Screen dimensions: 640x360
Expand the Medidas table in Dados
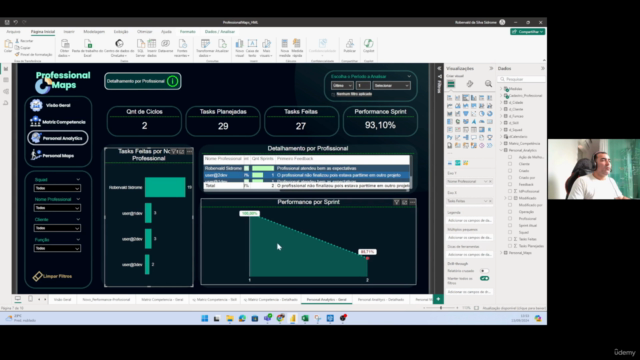point(501,89)
